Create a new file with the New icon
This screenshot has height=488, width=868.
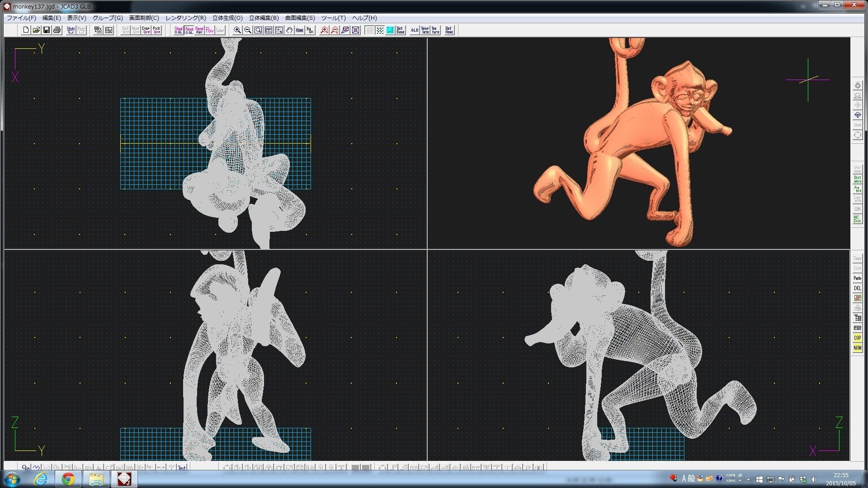26,30
